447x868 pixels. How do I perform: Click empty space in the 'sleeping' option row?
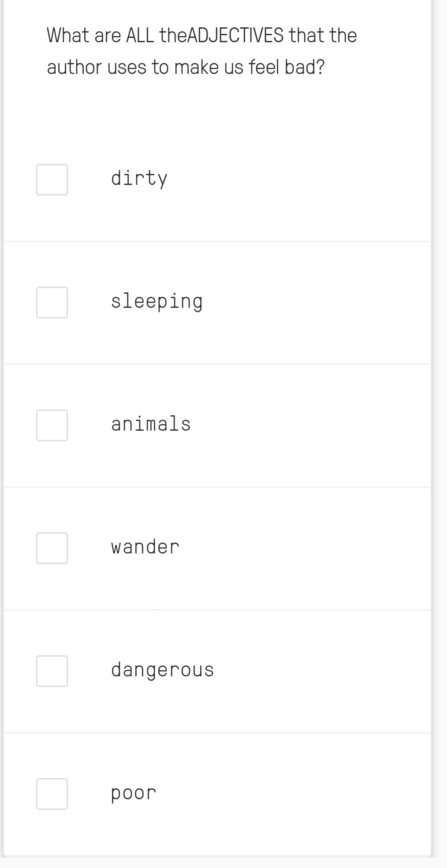tap(309, 303)
